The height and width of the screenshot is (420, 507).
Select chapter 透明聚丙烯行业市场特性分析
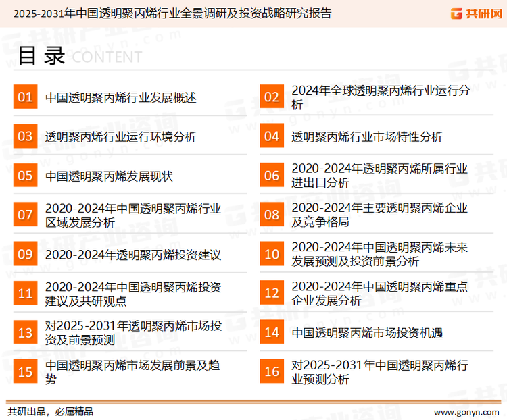367,136
